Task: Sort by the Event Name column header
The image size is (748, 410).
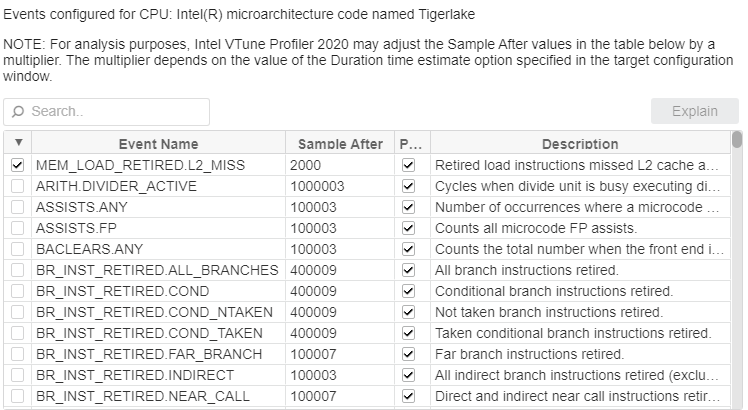Action: [158, 144]
